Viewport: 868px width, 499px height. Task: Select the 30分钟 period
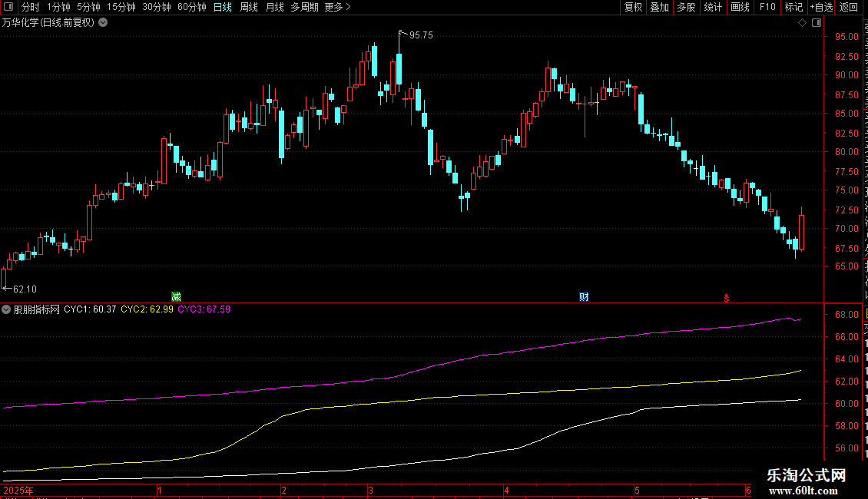click(x=157, y=7)
